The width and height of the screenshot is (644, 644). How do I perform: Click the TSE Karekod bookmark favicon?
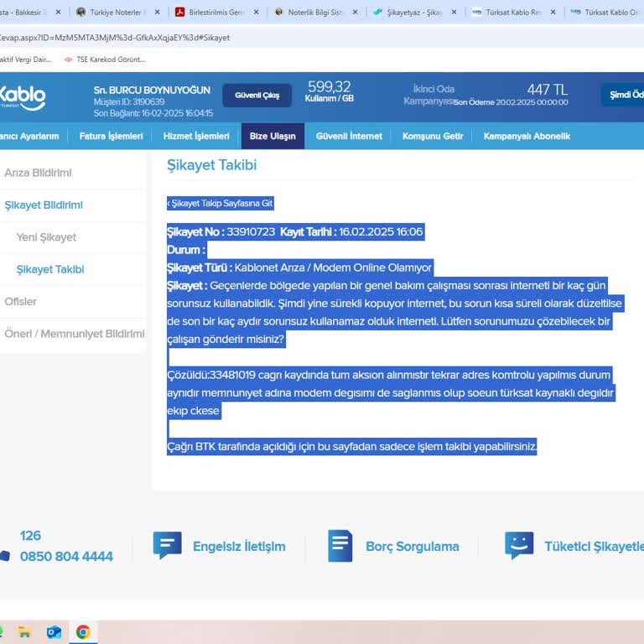68,60
